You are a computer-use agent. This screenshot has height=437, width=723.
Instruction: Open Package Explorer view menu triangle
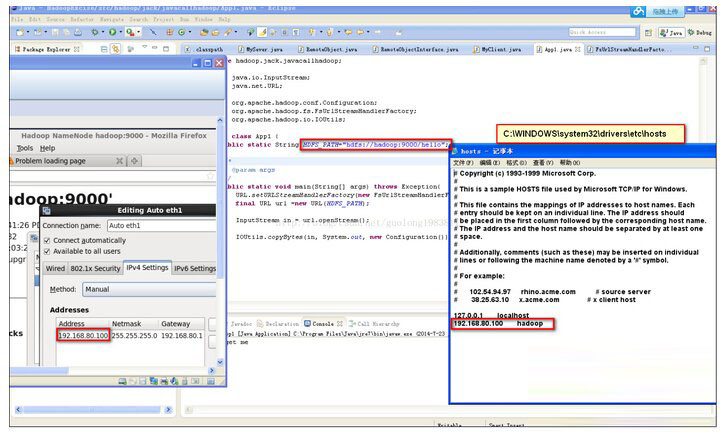point(144,47)
